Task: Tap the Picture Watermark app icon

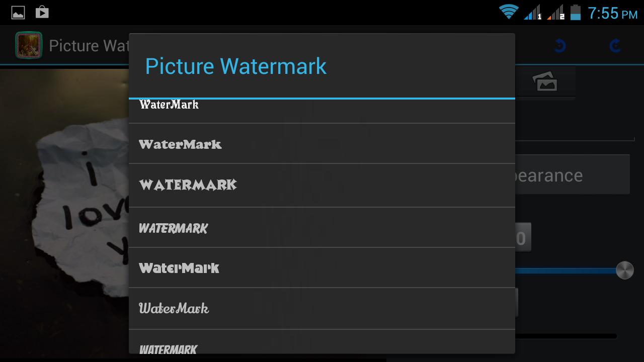Action: 29,45
